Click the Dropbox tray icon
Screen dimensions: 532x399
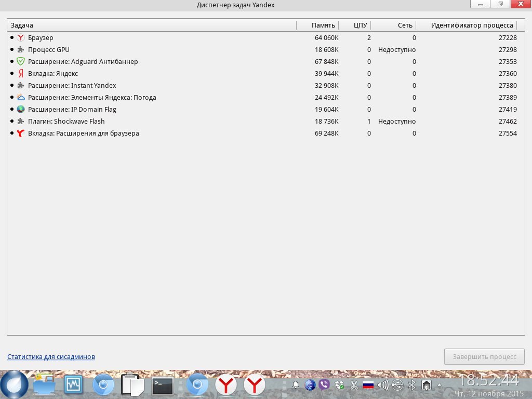pyautogui.click(x=339, y=385)
